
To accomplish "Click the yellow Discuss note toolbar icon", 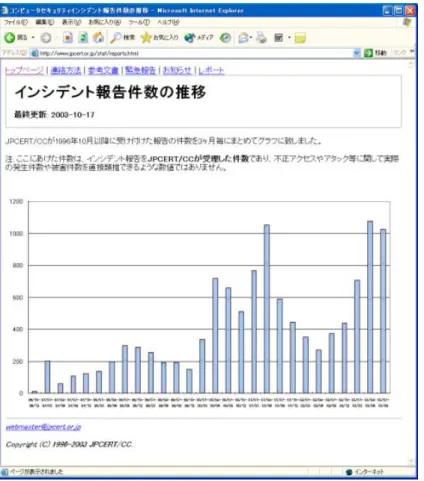I will click(x=300, y=38).
